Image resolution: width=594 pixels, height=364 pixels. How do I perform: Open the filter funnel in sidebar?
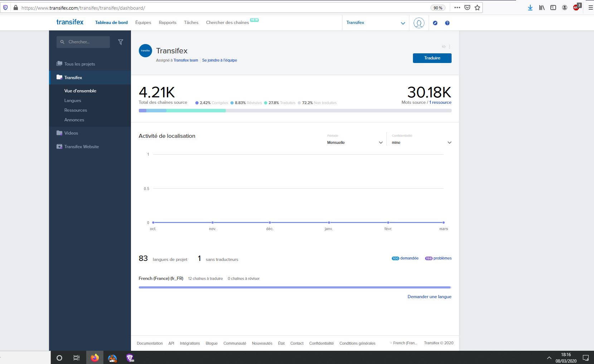[121, 42]
